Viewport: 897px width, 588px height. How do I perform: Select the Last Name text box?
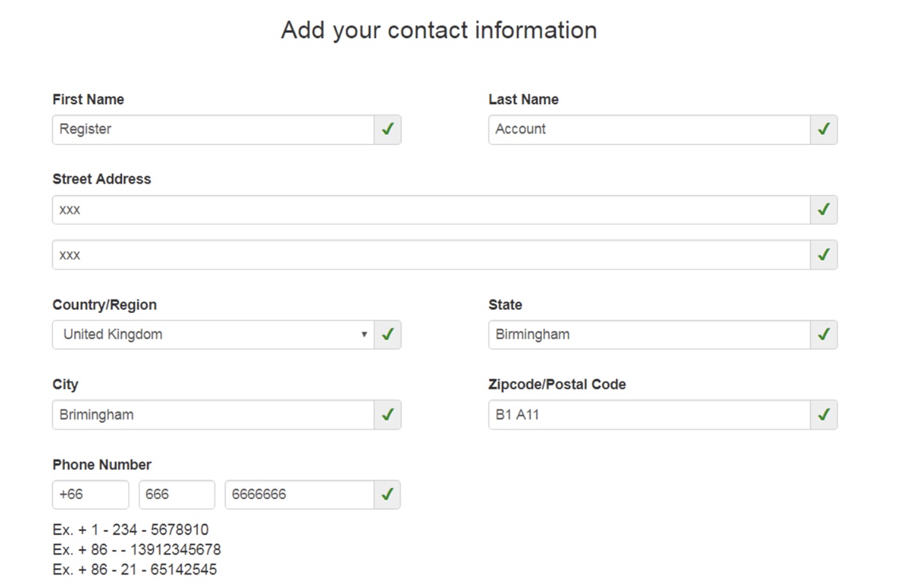(x=649, y=129)
